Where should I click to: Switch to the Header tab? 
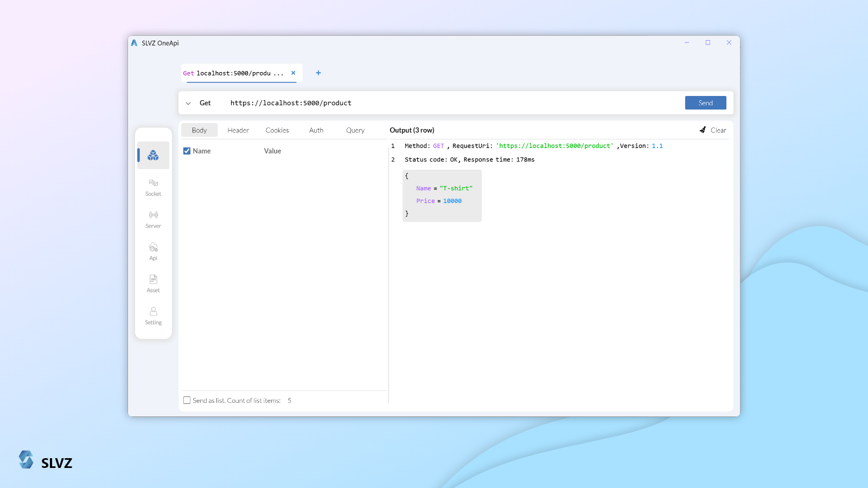pos(238,131)
